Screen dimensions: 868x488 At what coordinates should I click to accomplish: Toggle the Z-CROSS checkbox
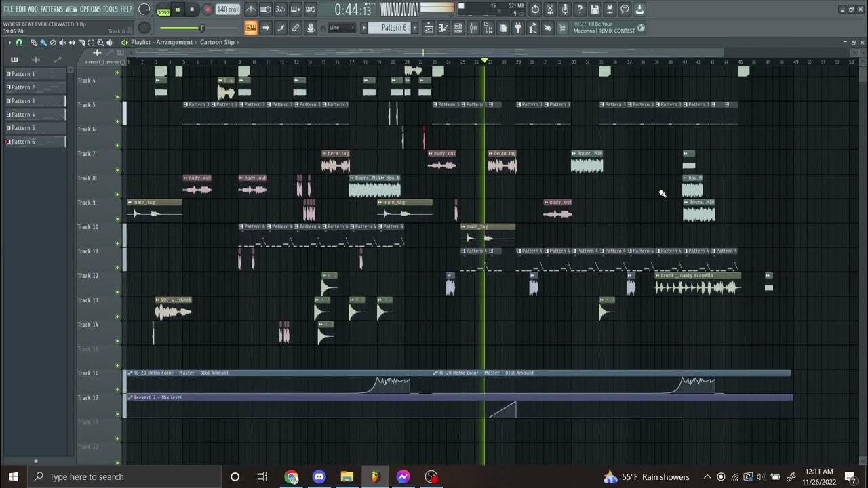(x=102, y=62)
